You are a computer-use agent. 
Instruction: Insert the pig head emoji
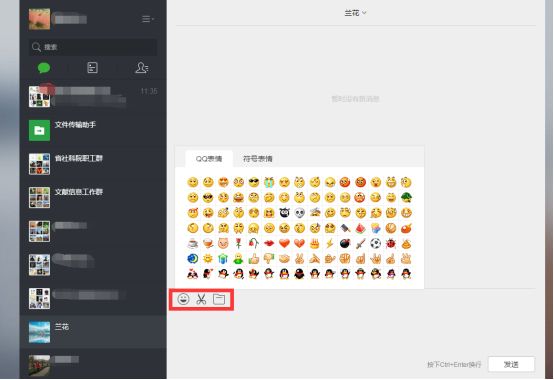[223, 243]
